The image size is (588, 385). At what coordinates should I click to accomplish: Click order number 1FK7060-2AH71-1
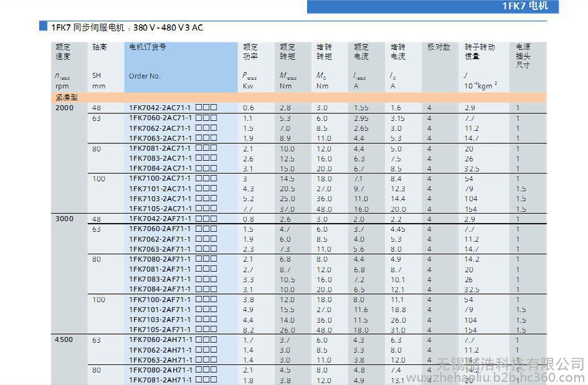click(x=161, y=340)
